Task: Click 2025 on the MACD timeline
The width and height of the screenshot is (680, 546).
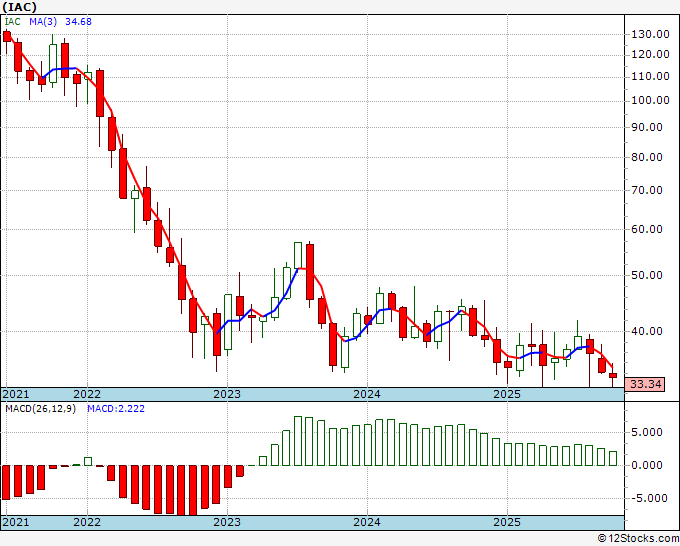Action: [x=507, y=522]
